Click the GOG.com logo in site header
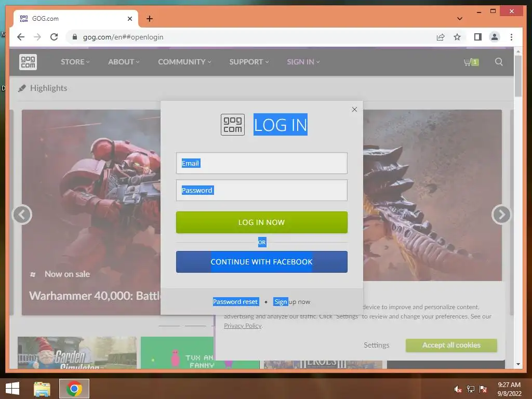This screenshot has height=399, width=532. 28,62
